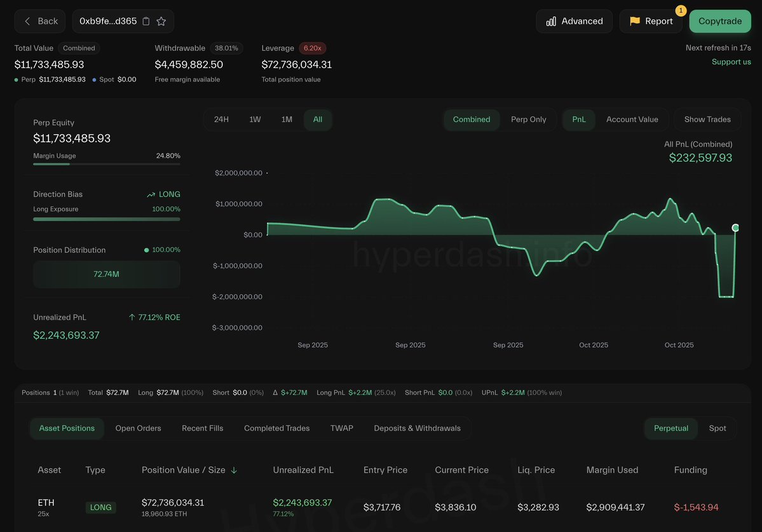This screenshot has height=532, width=762.
Task: Click the latest data point on chart
Action: coord(735,228)
